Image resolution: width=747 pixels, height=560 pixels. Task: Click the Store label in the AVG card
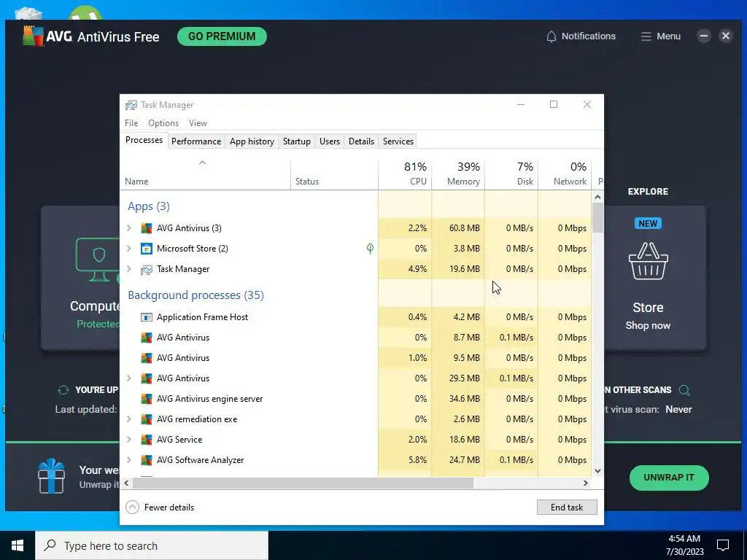click(x=648, y=308)
